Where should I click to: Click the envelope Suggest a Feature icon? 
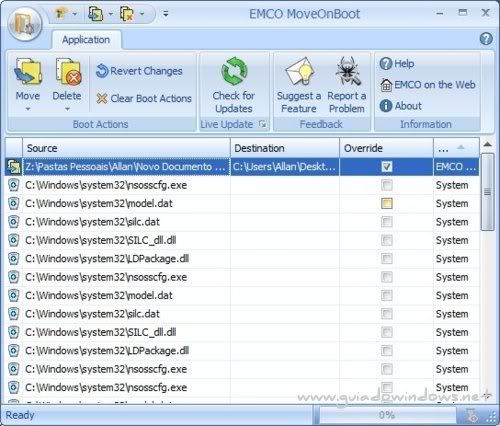tap(299, 71)
